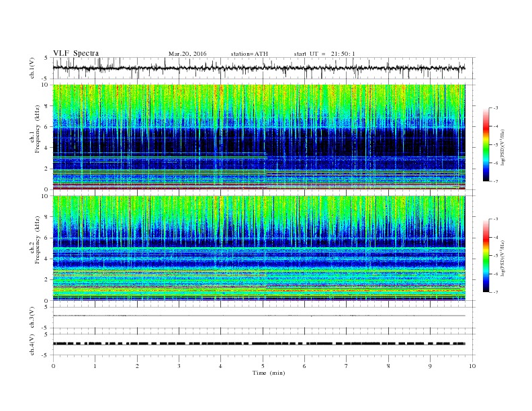The image size is (532, 411).
Task: Click the ch.2 frequency tick label "6"
Action: pyautogui.click(x=47, y=238)
